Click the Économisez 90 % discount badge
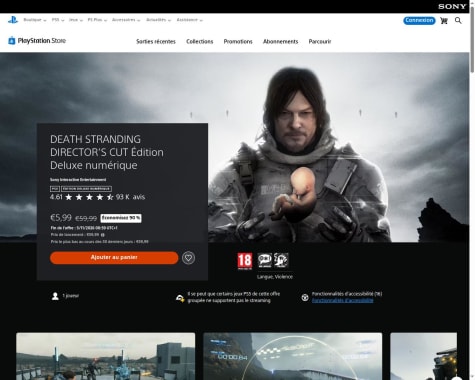This screenshot has height=380, width=475. 121,218
